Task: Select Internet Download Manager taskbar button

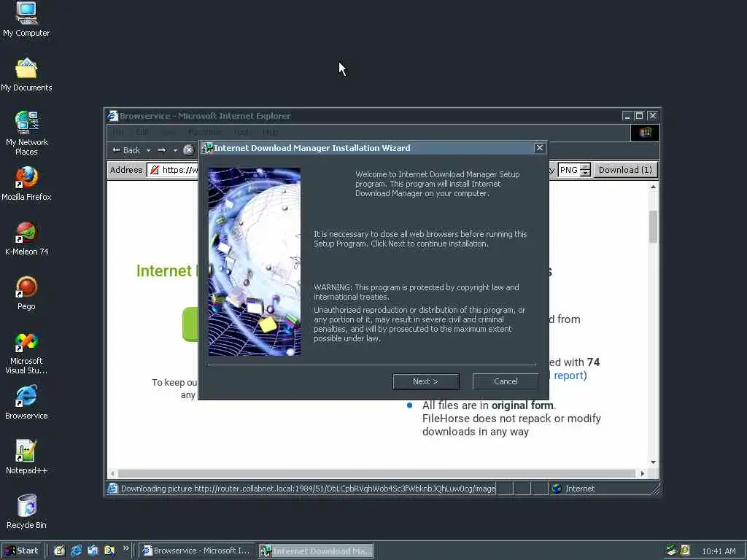Action: (x=317, y=551)
